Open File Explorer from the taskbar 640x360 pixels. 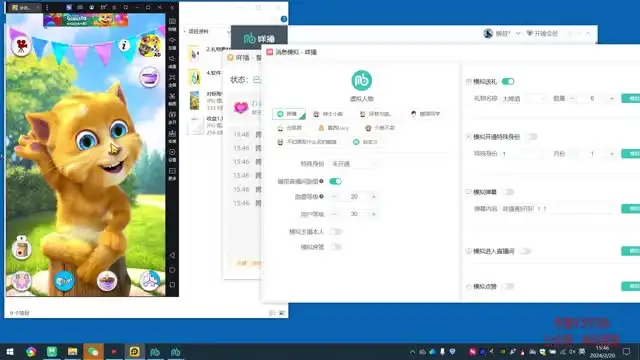72,352
